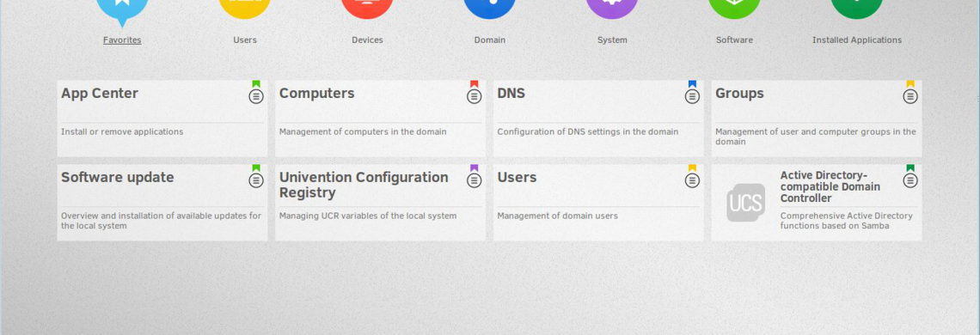
Task: Click 'Management of domain users' description
Action: [x=558, y=216]
